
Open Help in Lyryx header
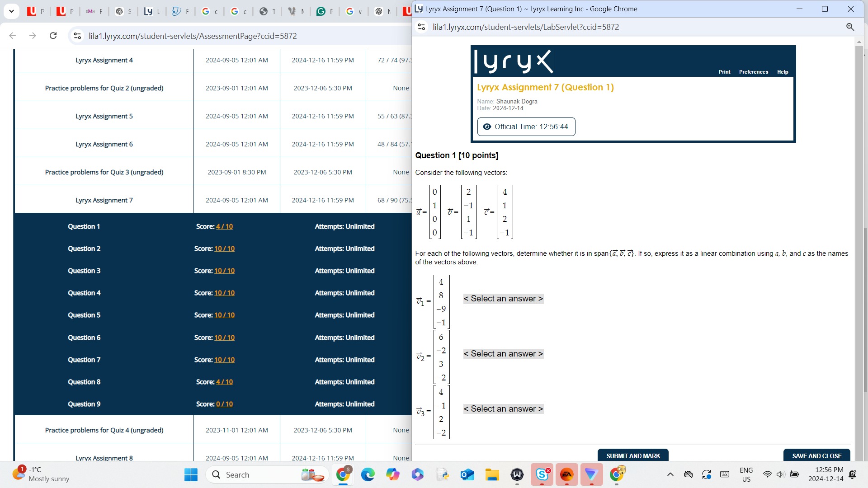[x=783, y=72]
